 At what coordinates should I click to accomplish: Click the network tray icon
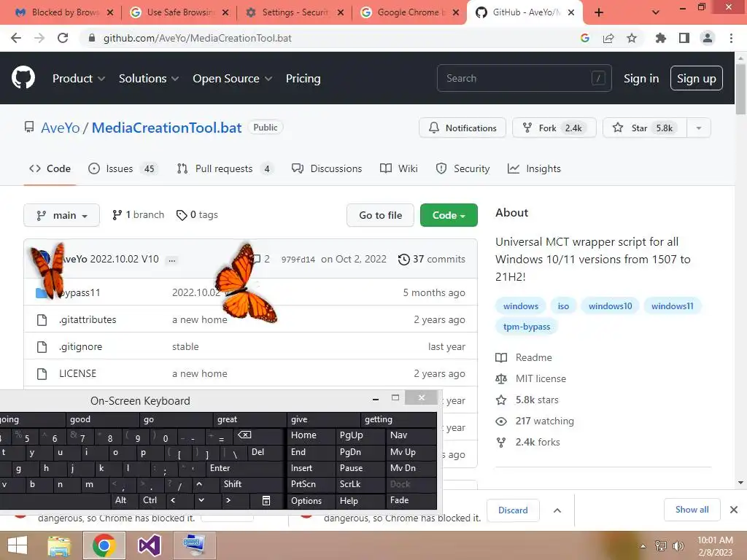click(x=661, y=545)
